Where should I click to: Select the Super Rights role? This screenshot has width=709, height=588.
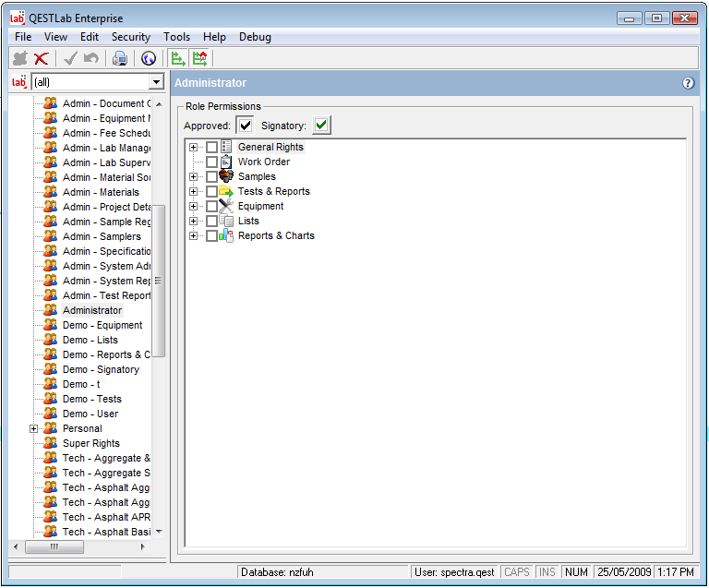pos(90,443)
